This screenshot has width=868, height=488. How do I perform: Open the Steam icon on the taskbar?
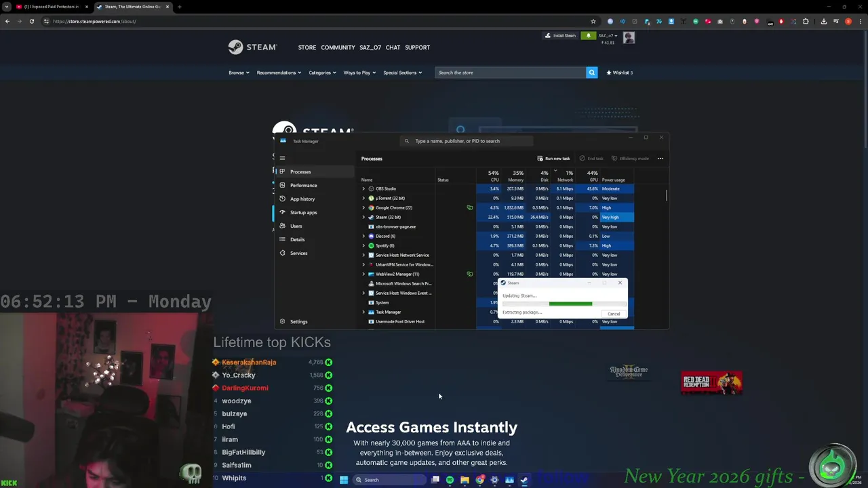coord(524,480)
